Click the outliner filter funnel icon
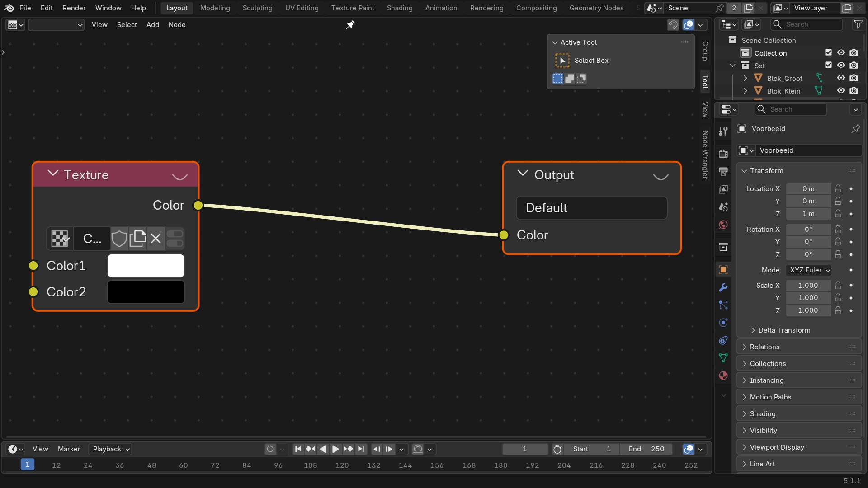This screenshot has width=868, height=488. click(858, 24)
